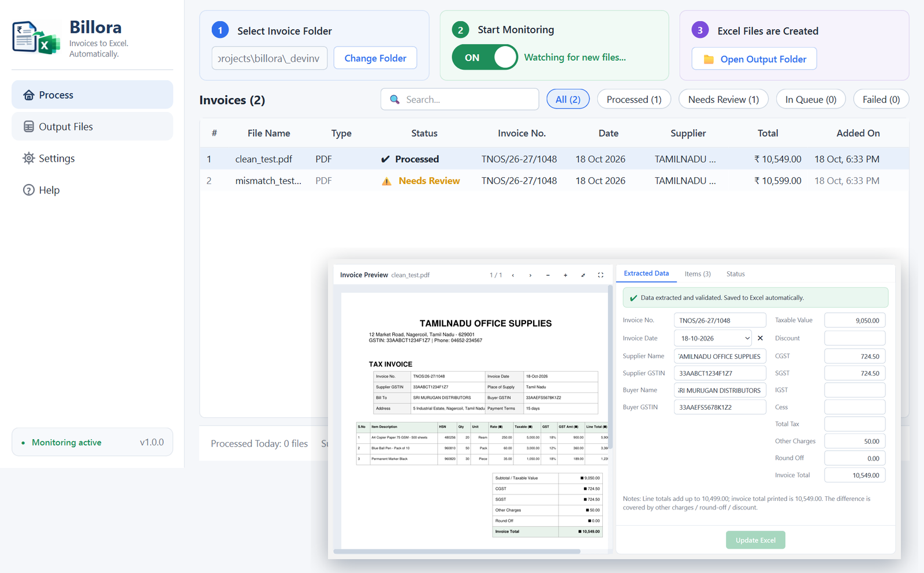
Task: Click the vertical scrollbar of invoice preview
Action: 610,366
